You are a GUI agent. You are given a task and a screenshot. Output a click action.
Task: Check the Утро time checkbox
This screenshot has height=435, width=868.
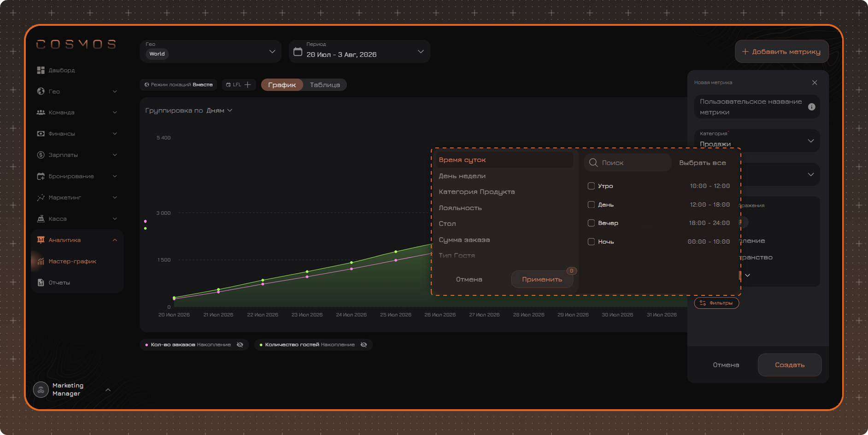pyautogui.click(x=591, y=186)
